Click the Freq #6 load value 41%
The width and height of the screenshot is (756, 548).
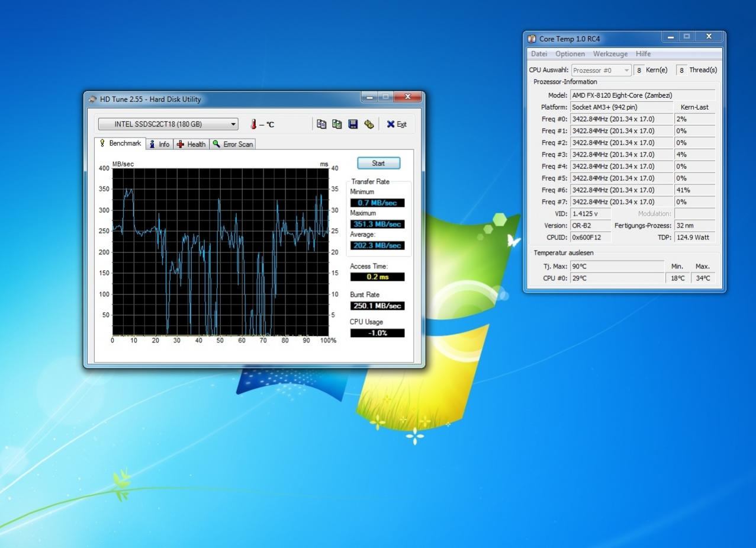pyautogui.click(x=694, y=190)
